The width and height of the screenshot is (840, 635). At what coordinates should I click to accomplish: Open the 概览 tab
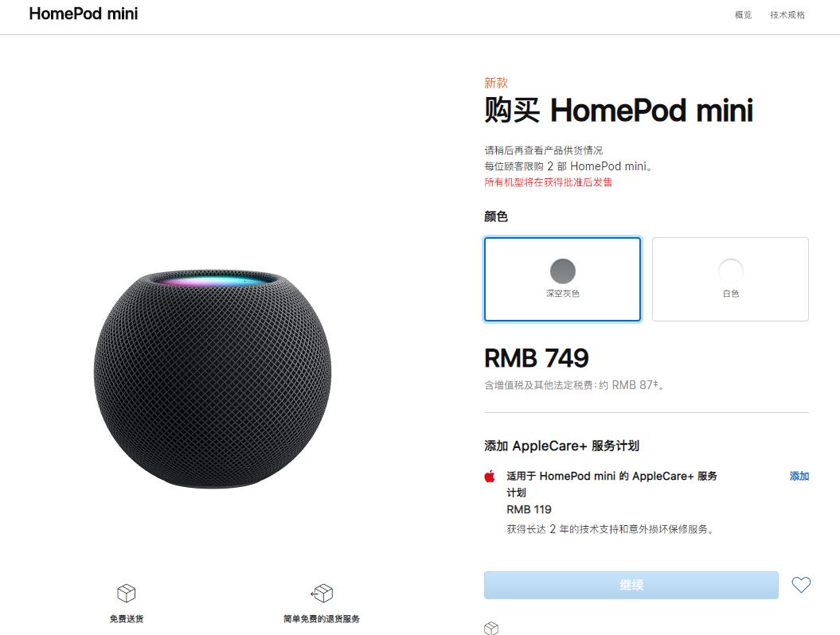click(743, 15)
